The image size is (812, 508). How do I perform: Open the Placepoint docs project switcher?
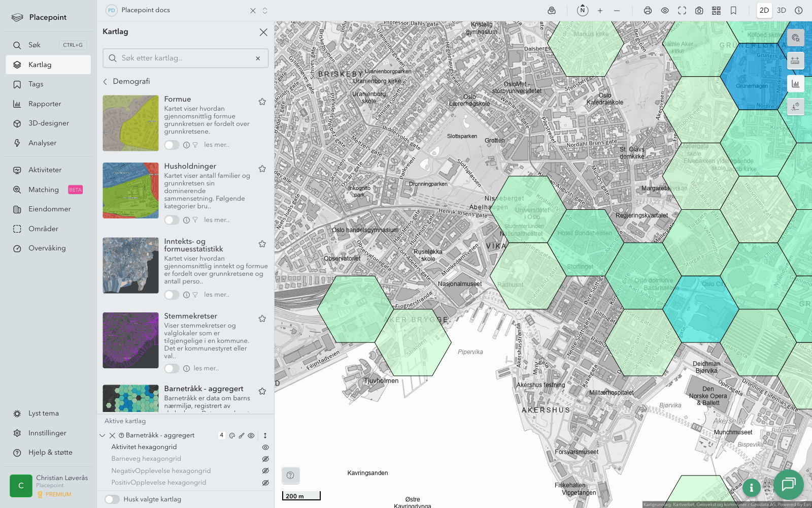[264, 11]
